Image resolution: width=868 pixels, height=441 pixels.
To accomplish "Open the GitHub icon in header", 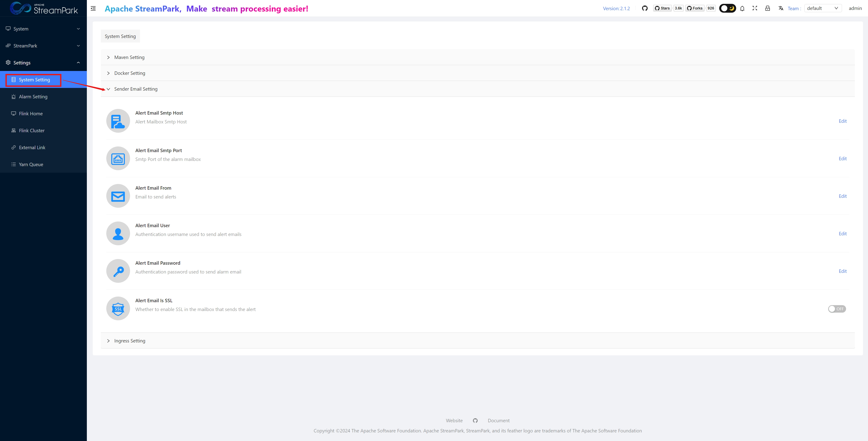I will 645,8.
